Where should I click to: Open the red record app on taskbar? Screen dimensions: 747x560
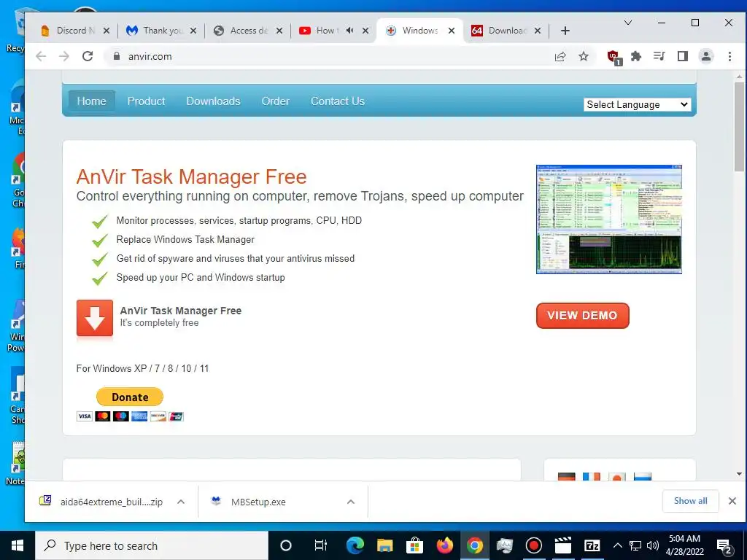pos(533,545)
